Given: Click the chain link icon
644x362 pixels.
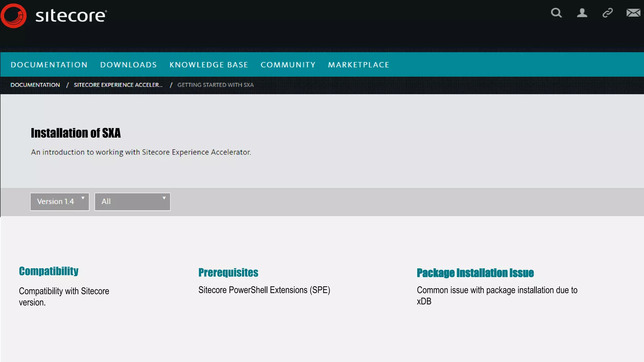Looking at the screenshot, I should [608, 13].
